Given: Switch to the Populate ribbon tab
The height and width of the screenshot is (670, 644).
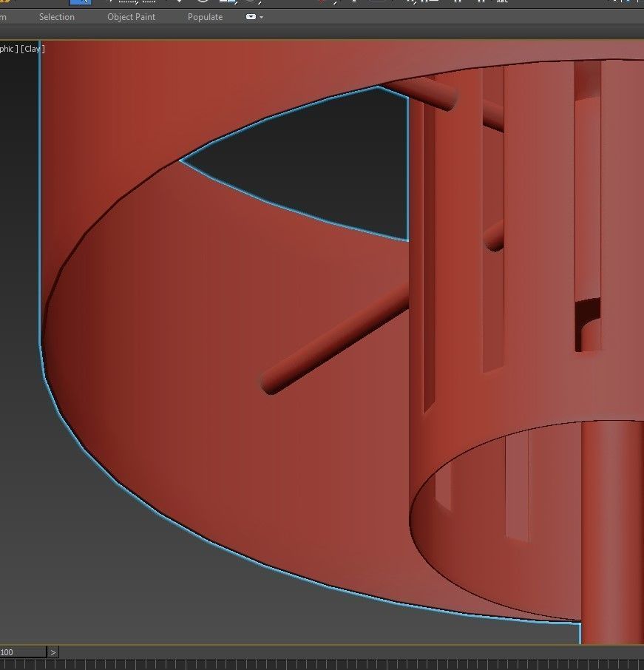Looking at the screenshot, I should pos(205,17).
